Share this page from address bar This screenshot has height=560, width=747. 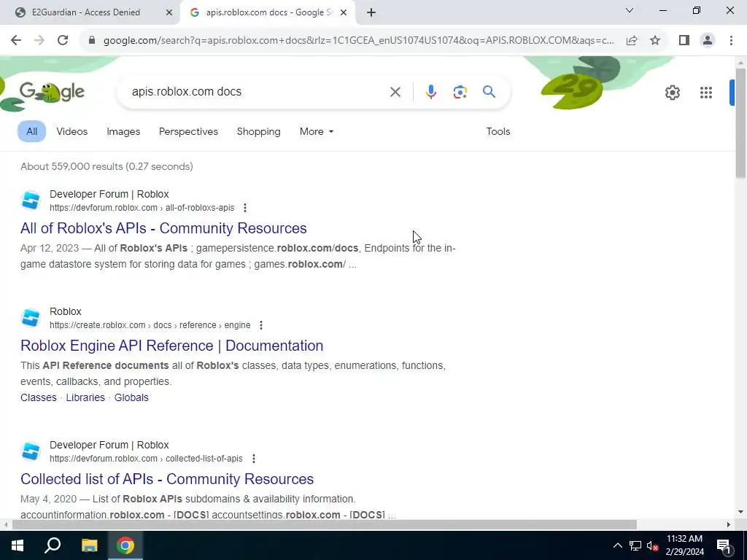coord(632,41)
